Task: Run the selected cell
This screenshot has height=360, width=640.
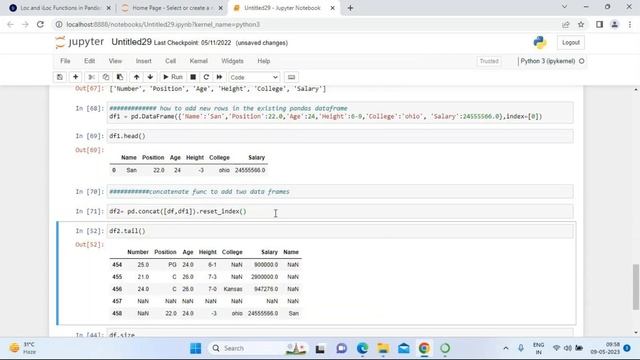Action: pyautogui.click(x=173, y=77)
